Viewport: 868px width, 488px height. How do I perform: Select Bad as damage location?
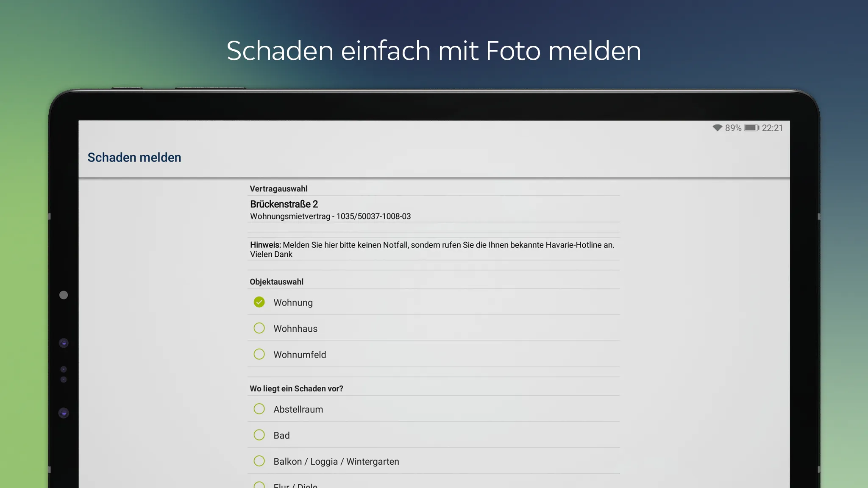click(259, 435)
